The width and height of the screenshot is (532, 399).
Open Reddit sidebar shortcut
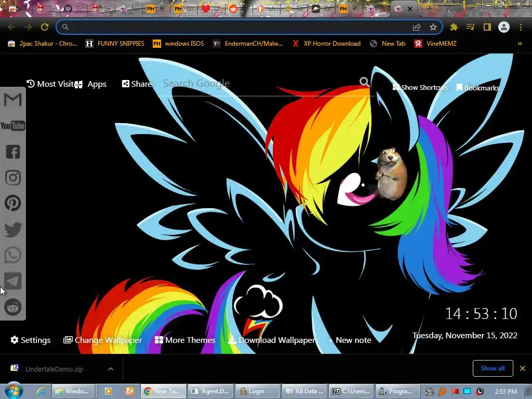click(13, 307)
